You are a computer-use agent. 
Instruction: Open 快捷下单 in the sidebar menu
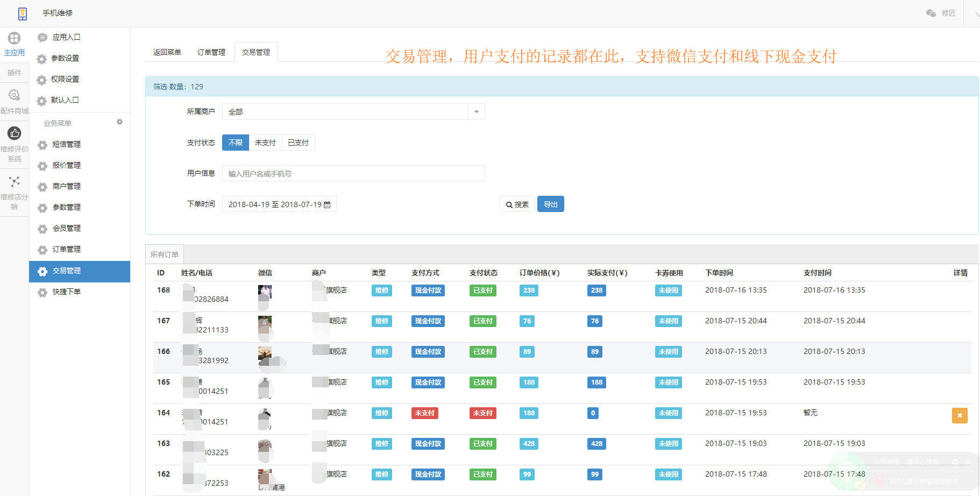pyautogui.click(x=66, y=292)
